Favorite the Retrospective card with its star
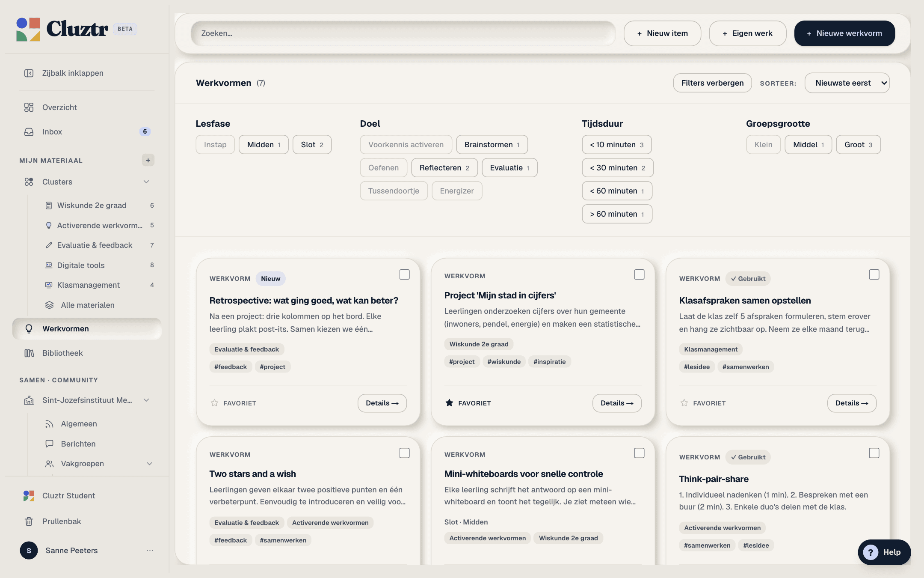Screen dimensions: 924x578 (214, 403)
